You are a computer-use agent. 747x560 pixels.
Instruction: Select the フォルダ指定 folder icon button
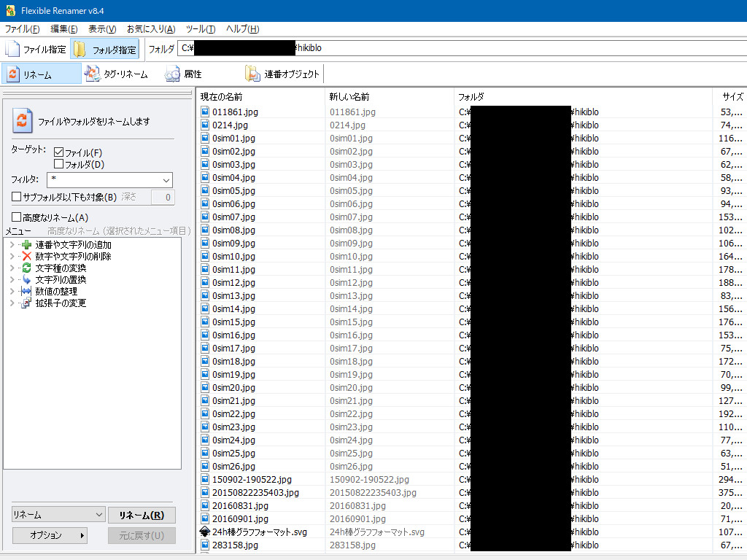coord(79,49)
